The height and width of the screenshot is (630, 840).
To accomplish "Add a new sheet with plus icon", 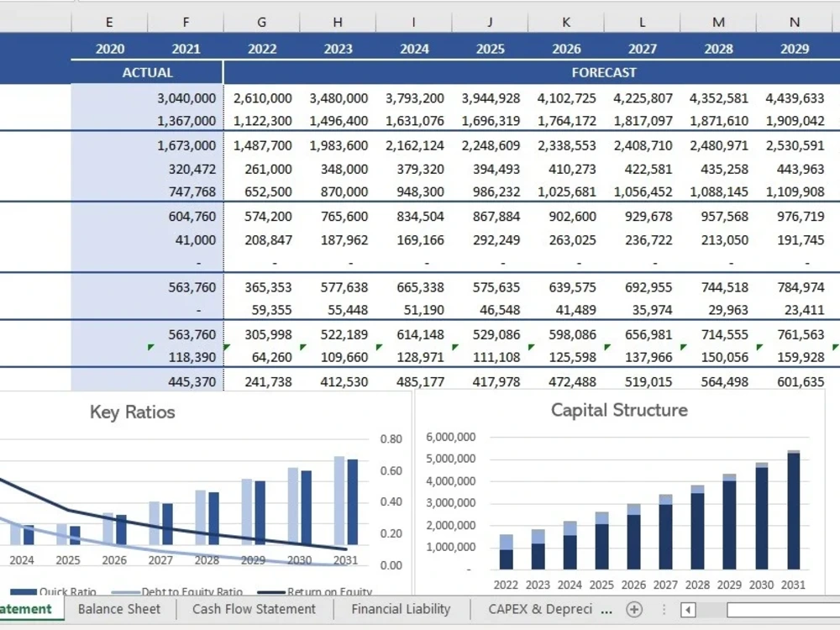I will coord(633,609).
